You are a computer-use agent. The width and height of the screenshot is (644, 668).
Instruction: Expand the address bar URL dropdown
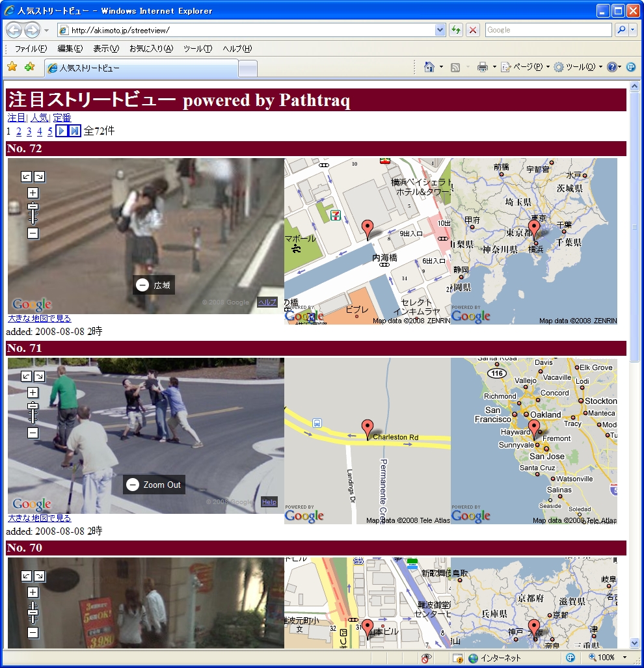tap(440, 30)
